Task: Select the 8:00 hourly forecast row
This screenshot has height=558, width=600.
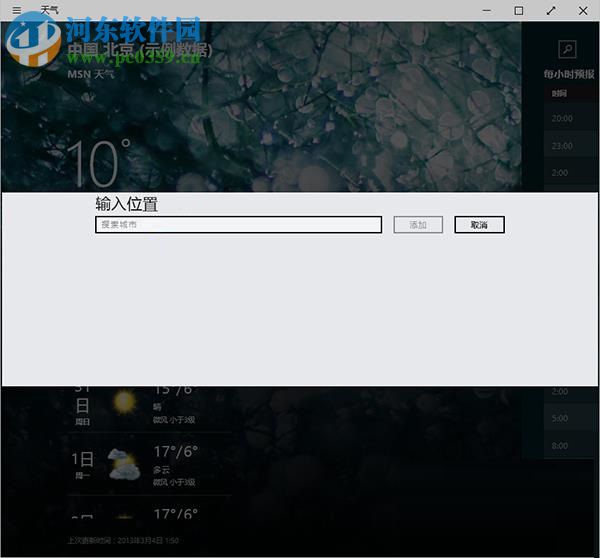Action: (571, 445)
